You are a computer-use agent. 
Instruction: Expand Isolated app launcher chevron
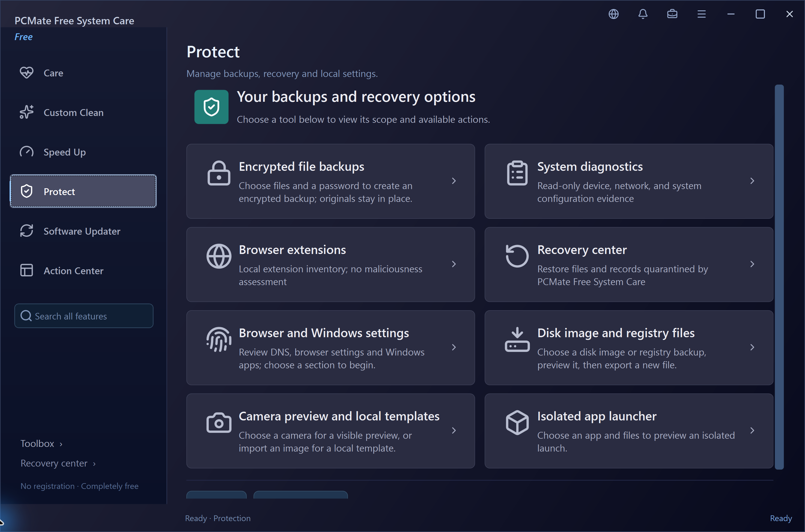point(752,431)
